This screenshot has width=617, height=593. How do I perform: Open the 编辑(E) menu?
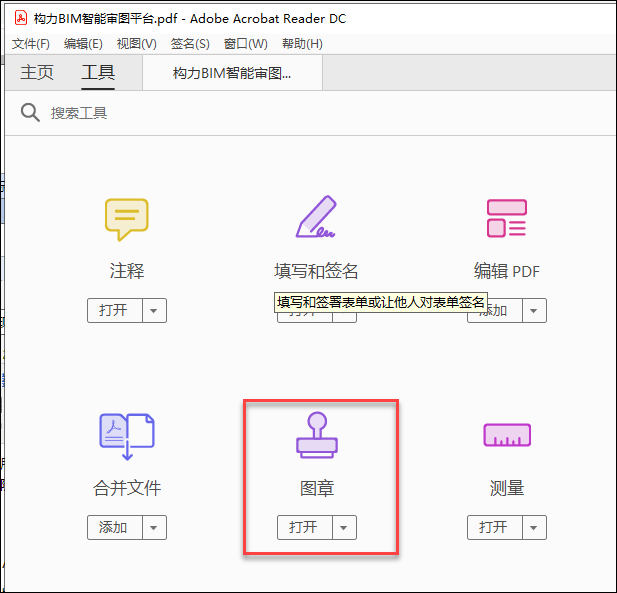pos(83,44)
